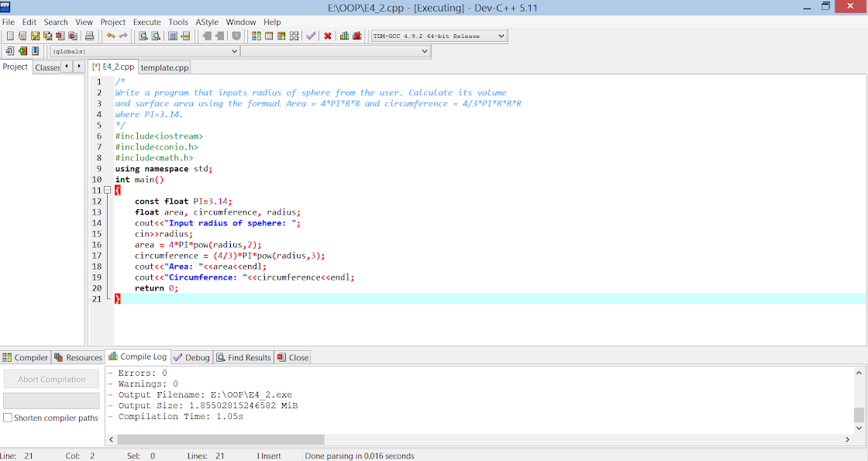Switch to the Debug tab below the editor
The width and height of the screenshot is (868, 461).
click(191, 357)
